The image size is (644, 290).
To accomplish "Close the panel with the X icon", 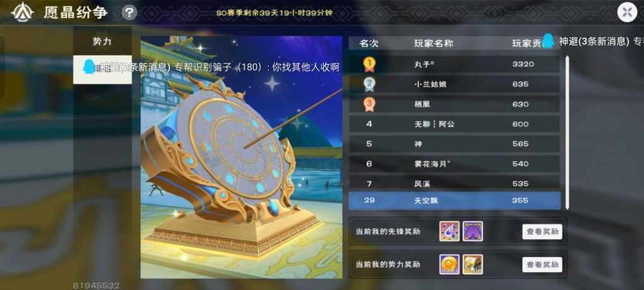I will 627,13.
